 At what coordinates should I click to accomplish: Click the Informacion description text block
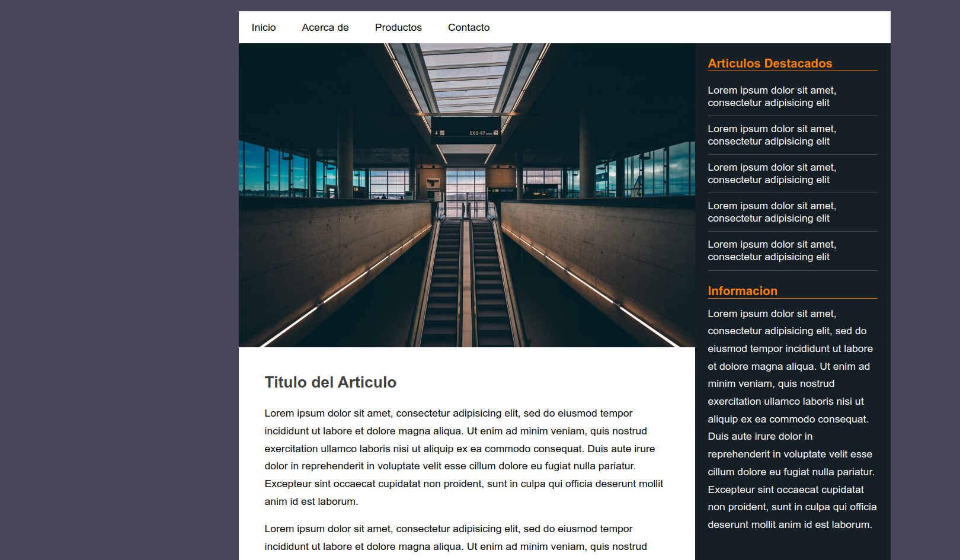[790, 418]
